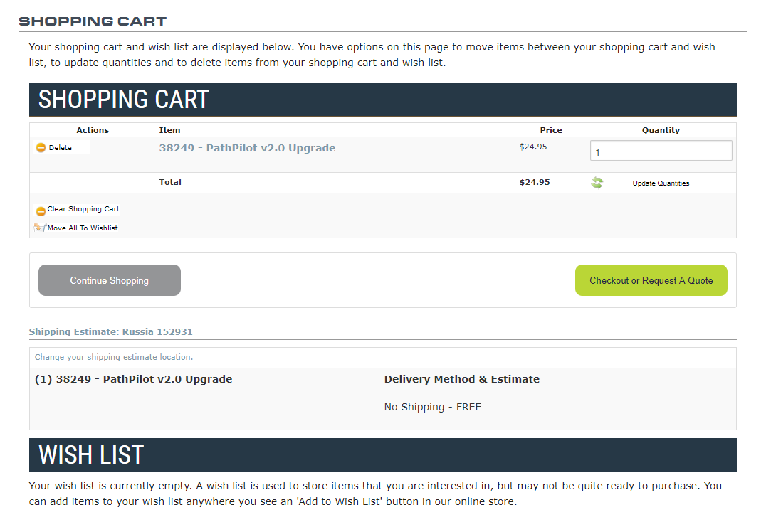The image size is (766, 532).
Task: Click the No Shipping - FREE delivery text
Action: pos(432,407)
